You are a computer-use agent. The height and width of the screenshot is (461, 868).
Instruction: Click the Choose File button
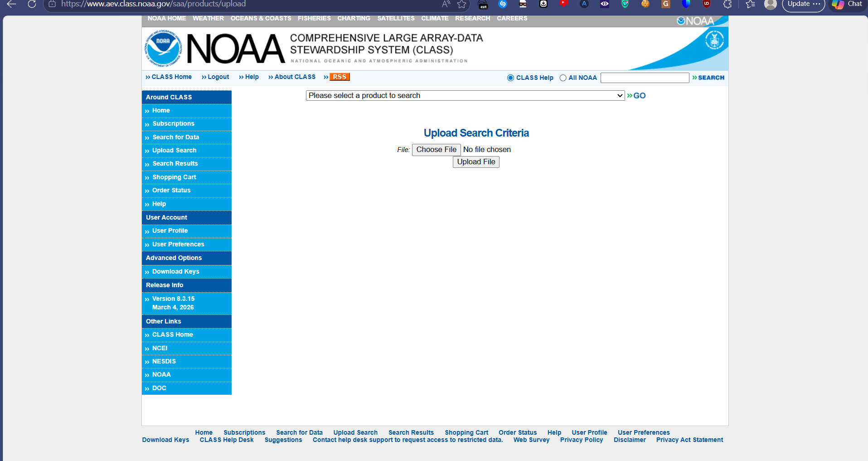436,150
